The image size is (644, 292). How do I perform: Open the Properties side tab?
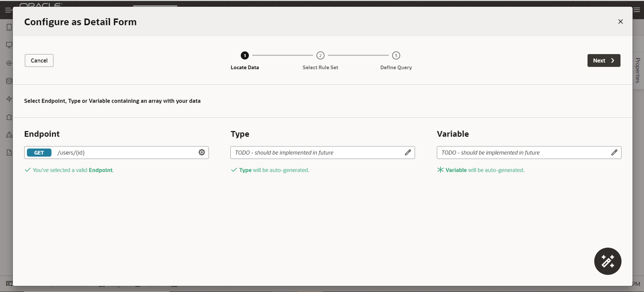pyautogui.click(x=638, y=70)
